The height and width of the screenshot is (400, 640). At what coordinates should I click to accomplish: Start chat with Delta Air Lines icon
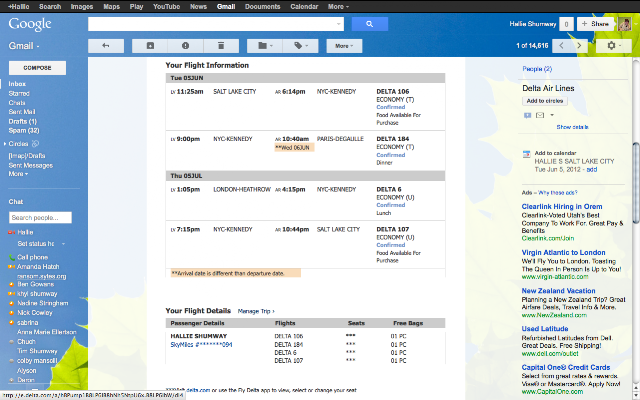coord(527,116)
